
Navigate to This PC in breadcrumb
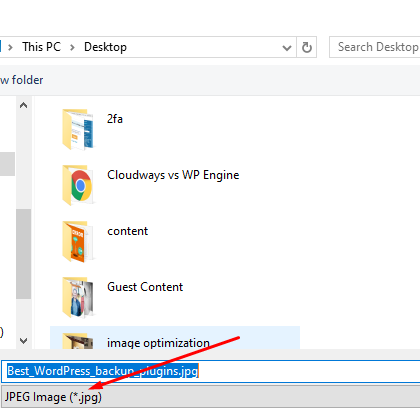[42, 47]
